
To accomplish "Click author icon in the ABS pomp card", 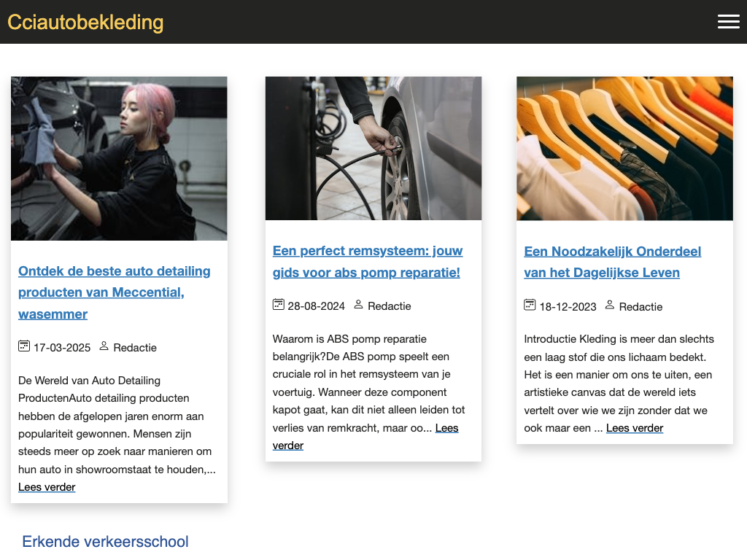I will point(358,305).
